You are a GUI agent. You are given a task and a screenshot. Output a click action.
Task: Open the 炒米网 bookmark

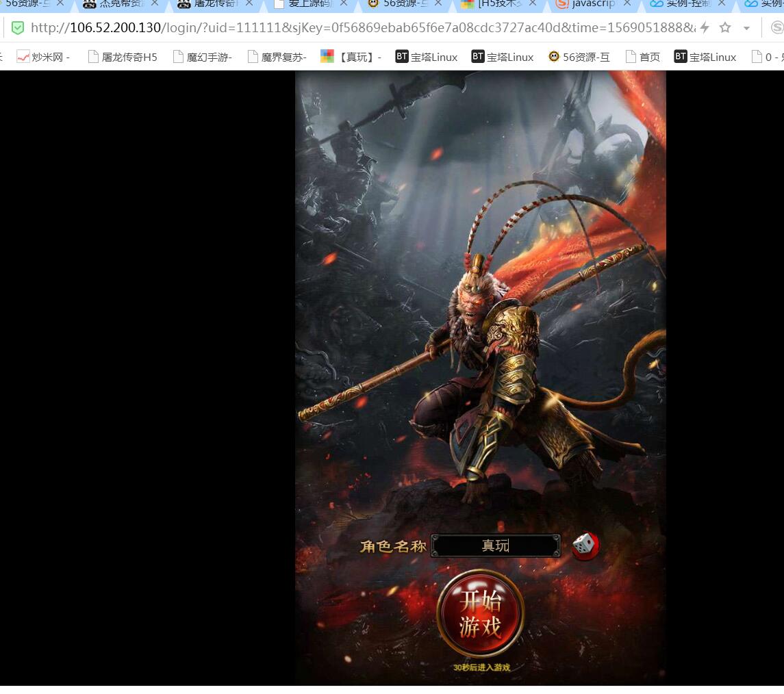(43, 57)
